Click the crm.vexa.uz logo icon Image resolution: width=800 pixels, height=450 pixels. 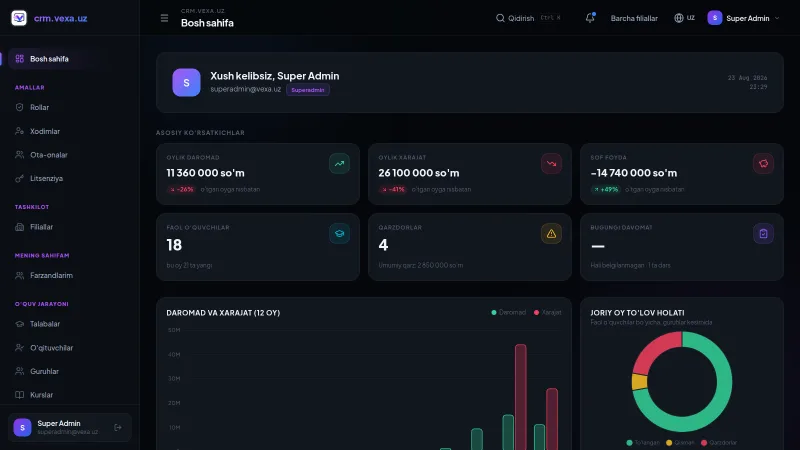[x=19, y=18]
